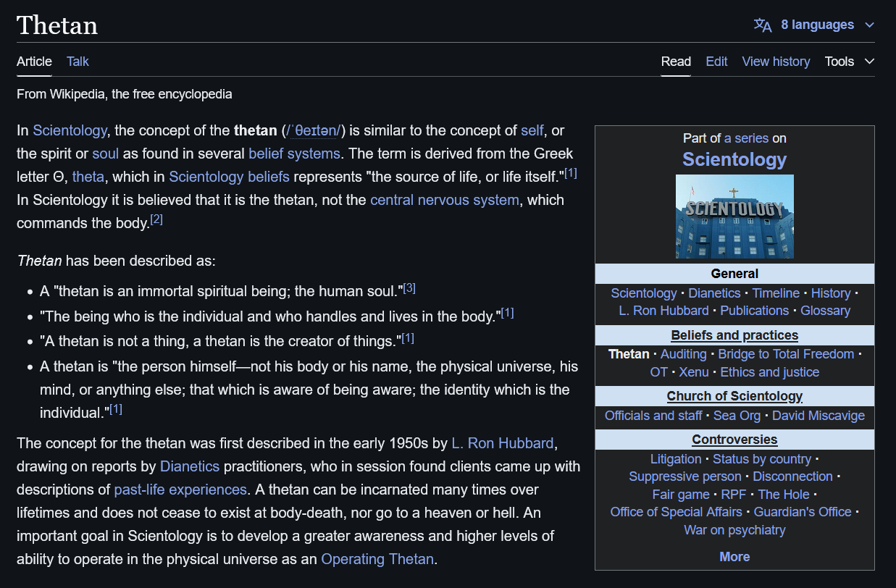Select the Read tab

[676, 62]
